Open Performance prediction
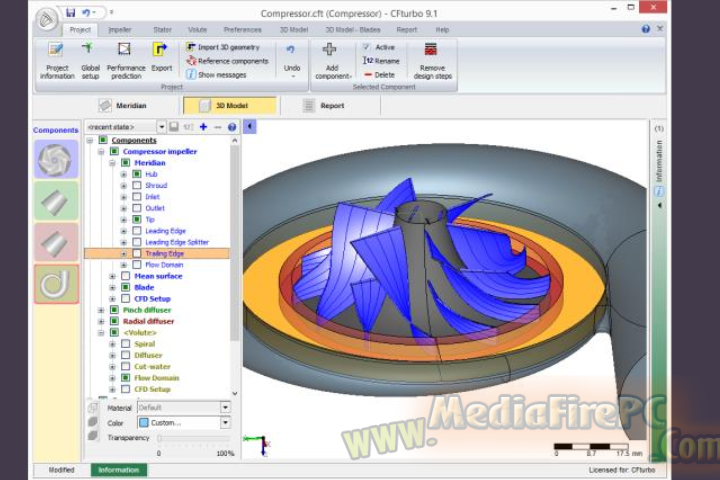720x480 pixels. pos(126,60)
